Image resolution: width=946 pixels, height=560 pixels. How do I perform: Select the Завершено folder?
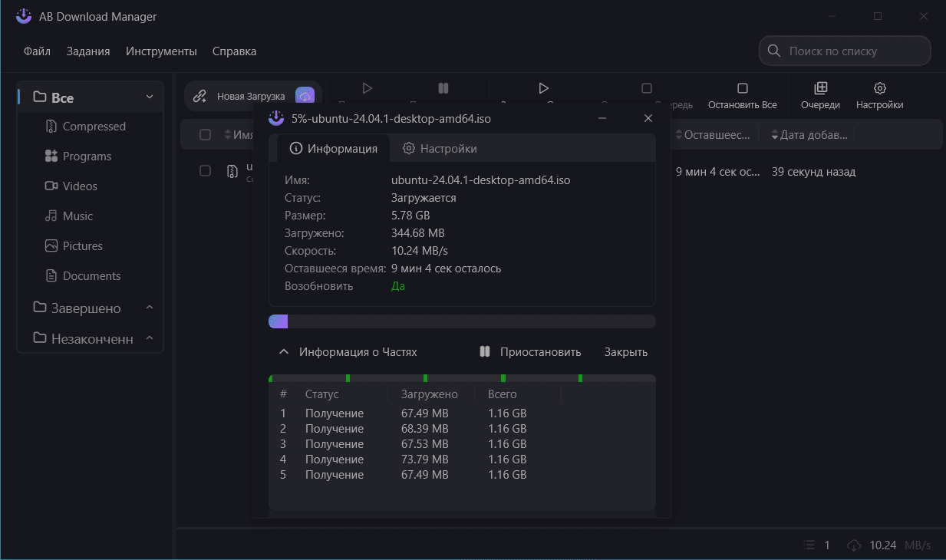coord(77,308)
